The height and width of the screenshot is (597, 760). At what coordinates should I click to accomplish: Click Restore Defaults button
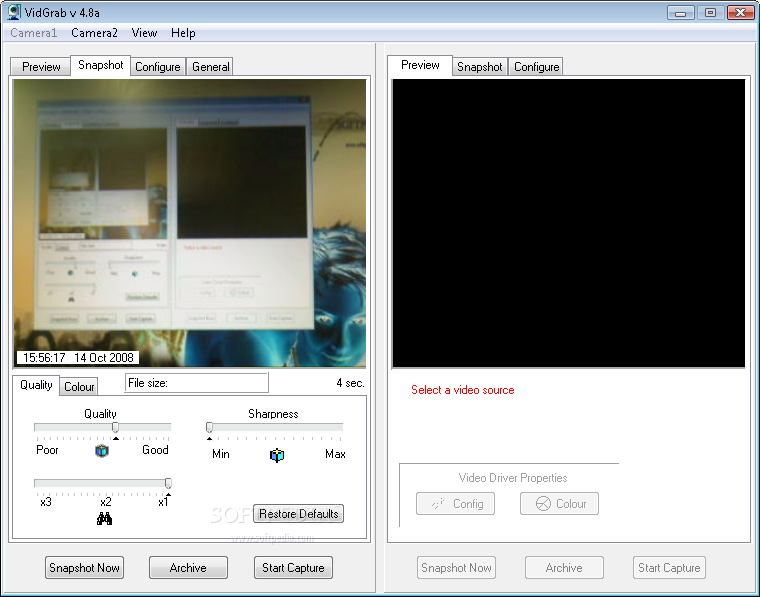coord(299,514)
